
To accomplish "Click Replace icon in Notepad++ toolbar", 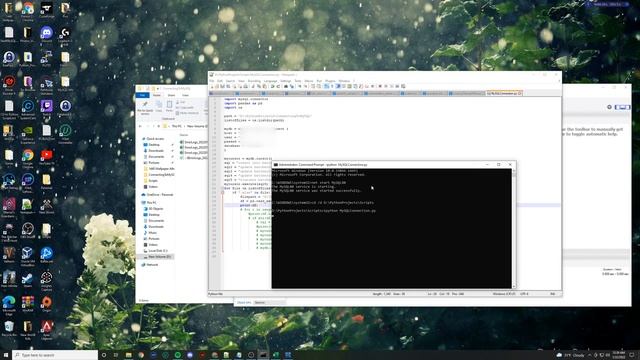I will (x=292, y=87).
